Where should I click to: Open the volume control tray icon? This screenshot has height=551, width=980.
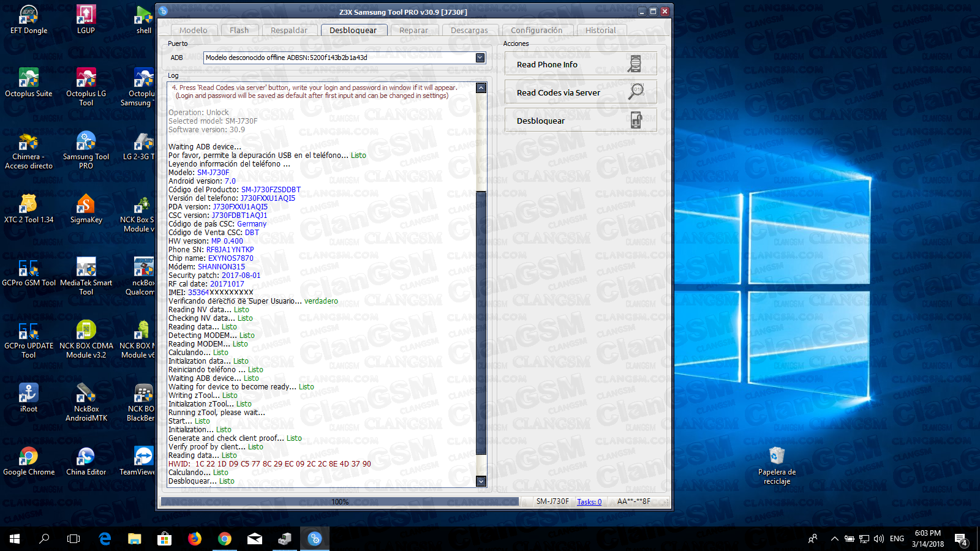(879, 539)
